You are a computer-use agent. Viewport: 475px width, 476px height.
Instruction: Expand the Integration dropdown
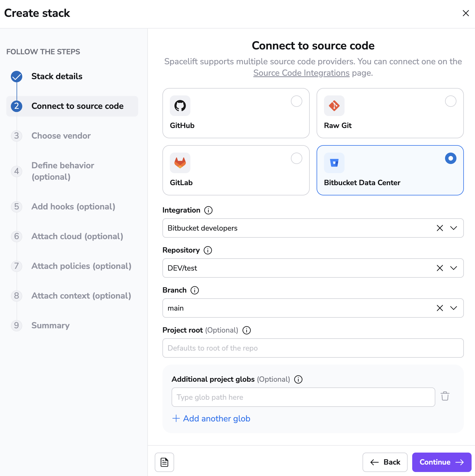pos(453,228)
